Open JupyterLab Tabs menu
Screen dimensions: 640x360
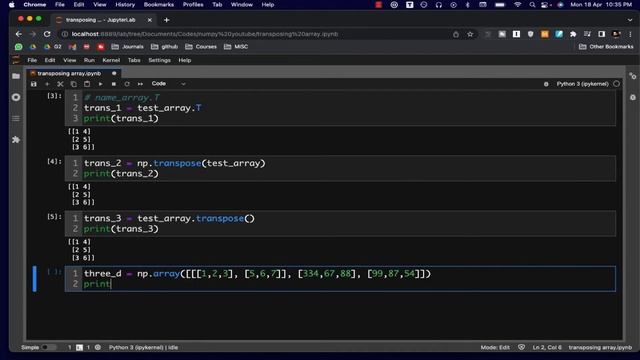[134, 60]
